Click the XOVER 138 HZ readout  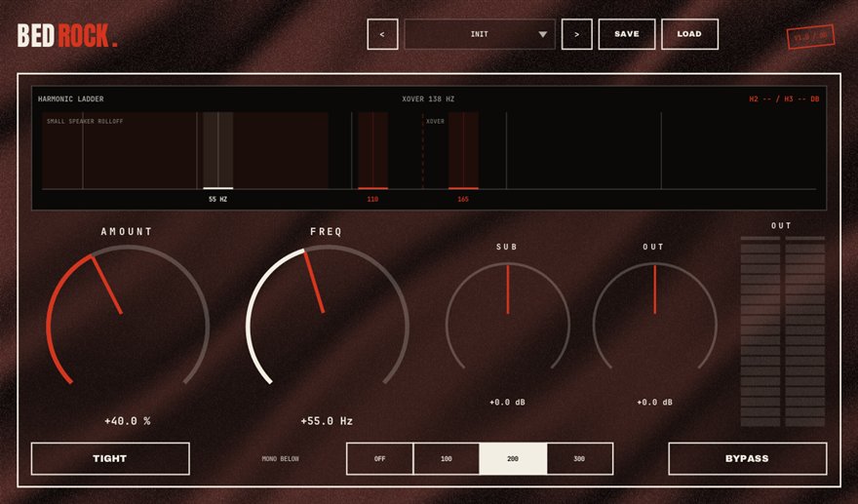pos(428,99)
